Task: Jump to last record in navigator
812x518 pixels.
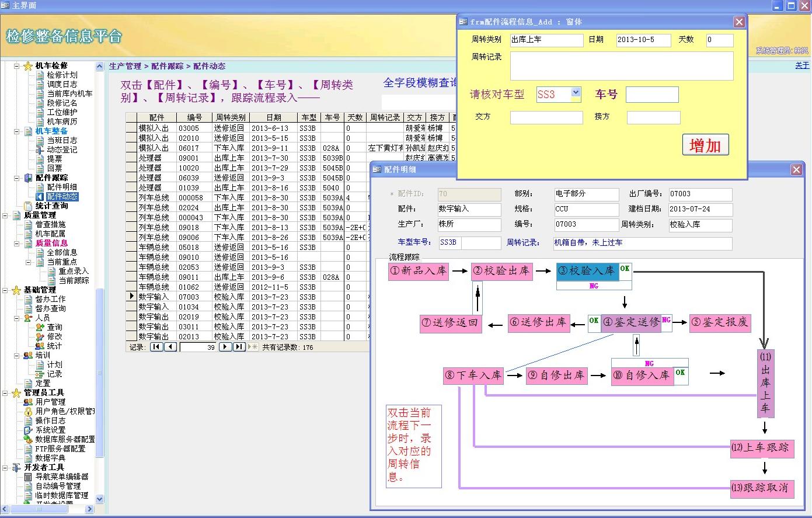Action: (239, 347)
